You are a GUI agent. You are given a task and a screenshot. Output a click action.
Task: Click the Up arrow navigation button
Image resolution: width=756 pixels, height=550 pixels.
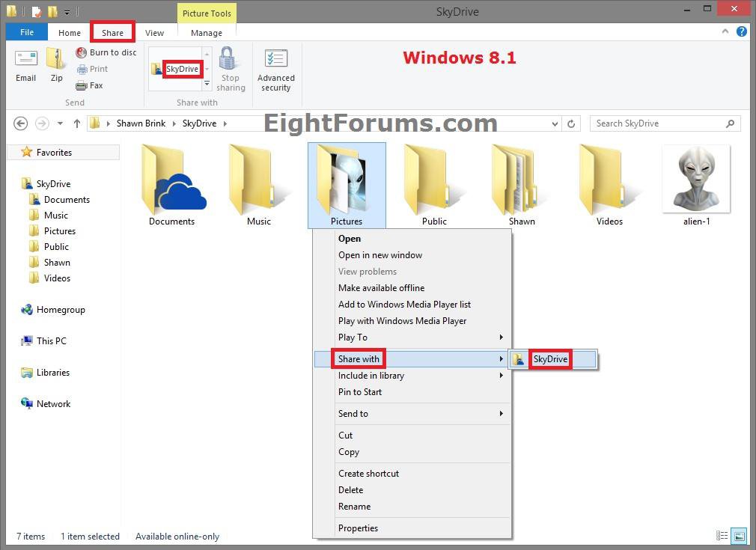(76, 123)
